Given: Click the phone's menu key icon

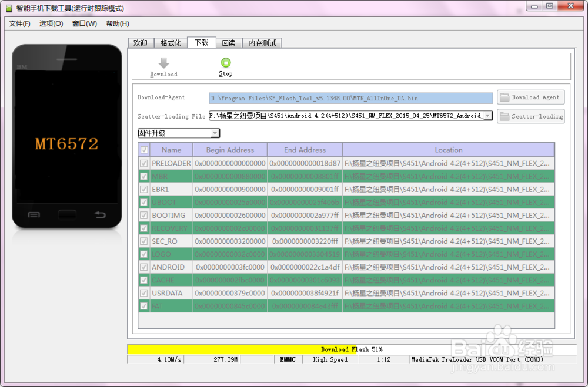Looking at the screenshot, I should 34,215.
